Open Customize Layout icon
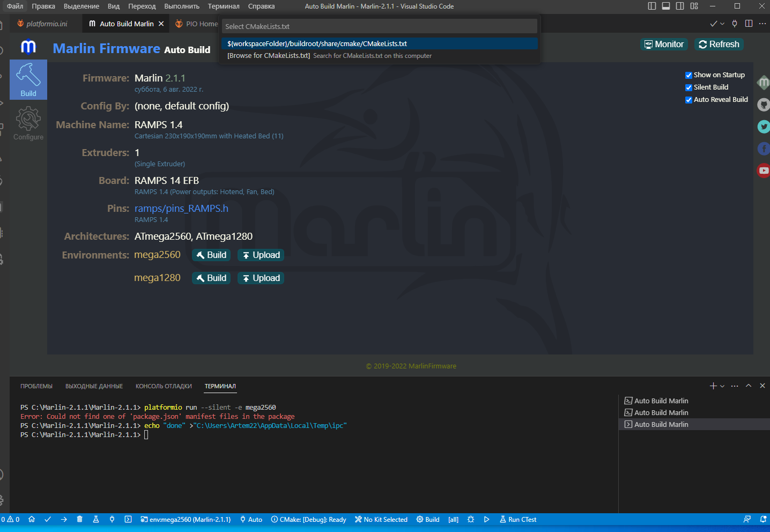This screenshot has width=770, height=532. (694, 6)
